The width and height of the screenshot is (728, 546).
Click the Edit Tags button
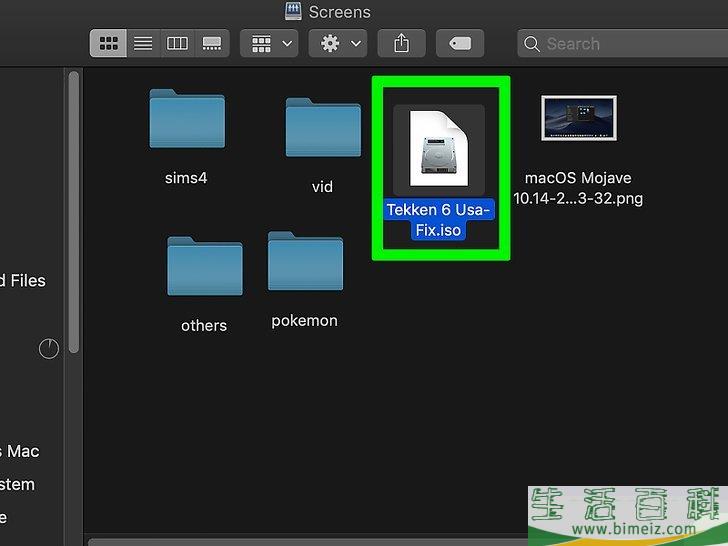pyautogui.click(x=460, y=44)
